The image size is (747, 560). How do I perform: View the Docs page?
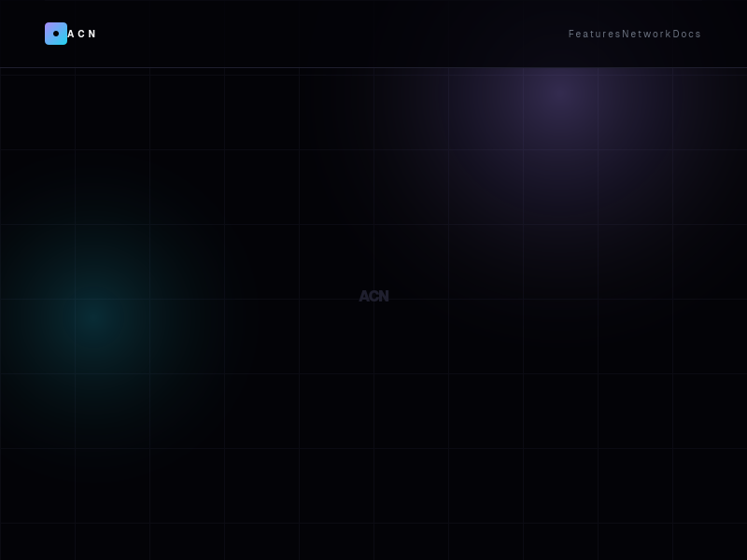[687, 34]
